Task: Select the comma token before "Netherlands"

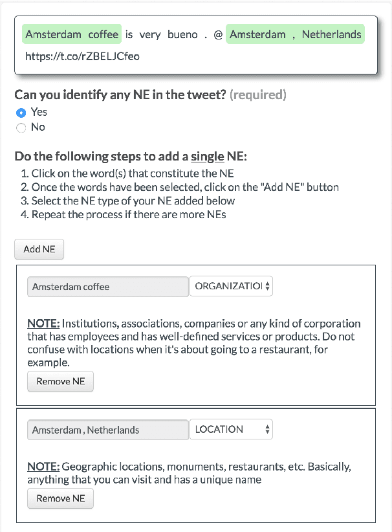Action: tap(294, 34)
